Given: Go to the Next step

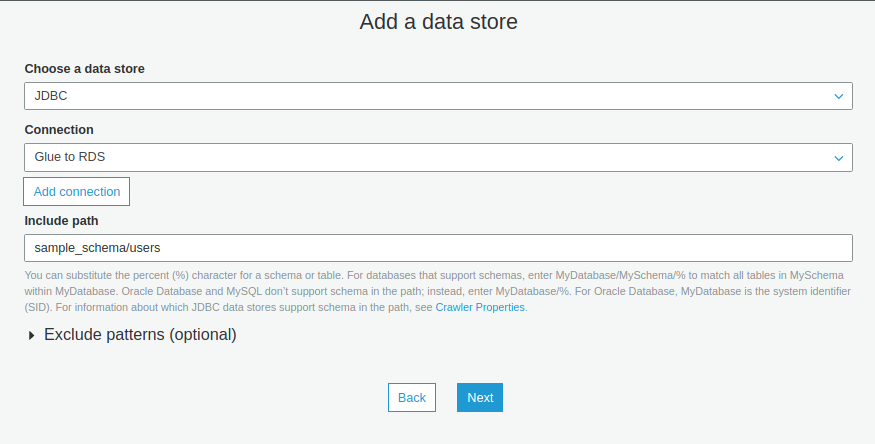Looking at the screenshot, I should (x=480, y=397).
